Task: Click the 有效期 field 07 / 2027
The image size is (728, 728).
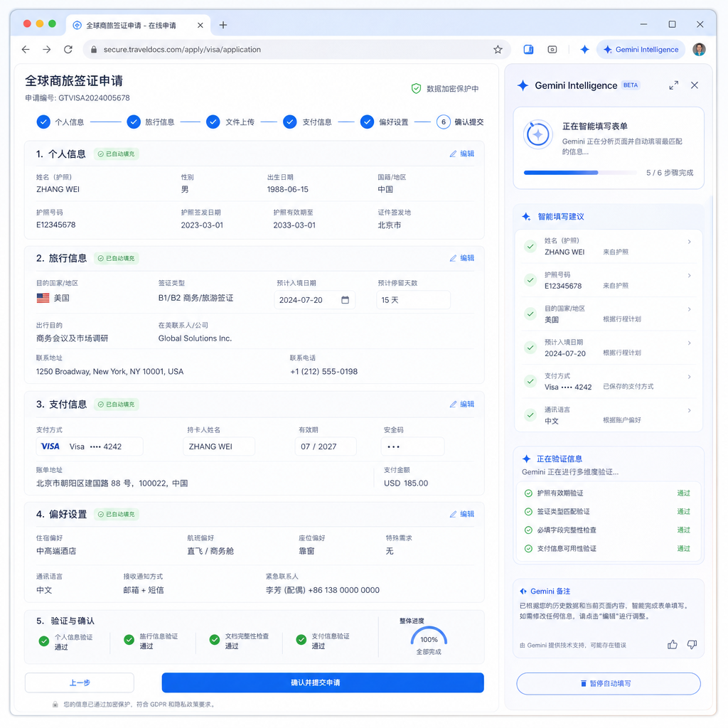Action: pos(326,446)
